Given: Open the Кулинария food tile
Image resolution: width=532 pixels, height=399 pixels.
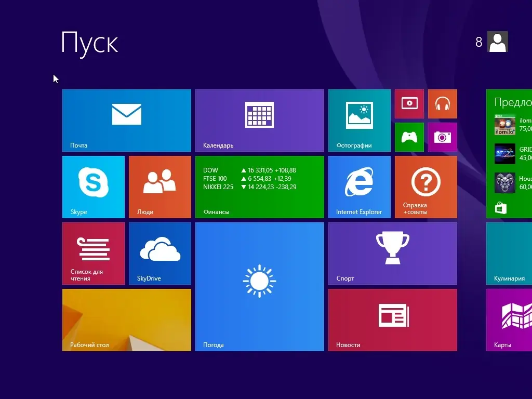Looking at the screenshot, I should pos(509,254).
